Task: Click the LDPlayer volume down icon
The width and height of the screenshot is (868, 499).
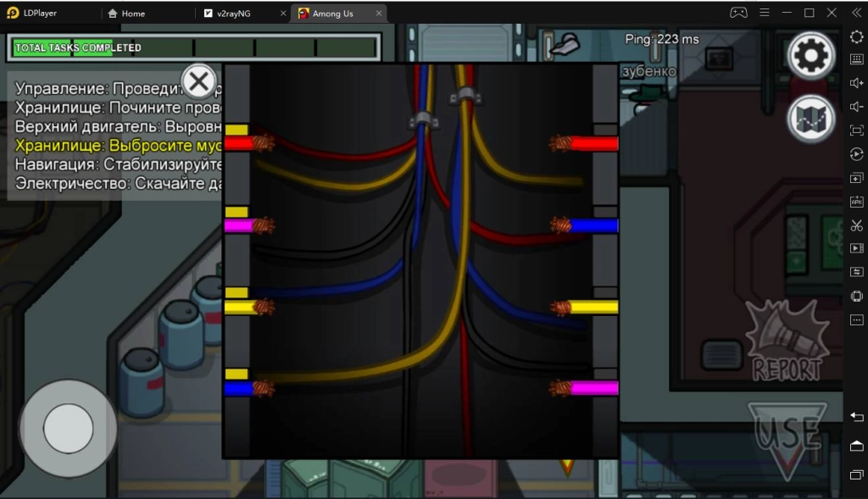Action: [x=856, y=106]
